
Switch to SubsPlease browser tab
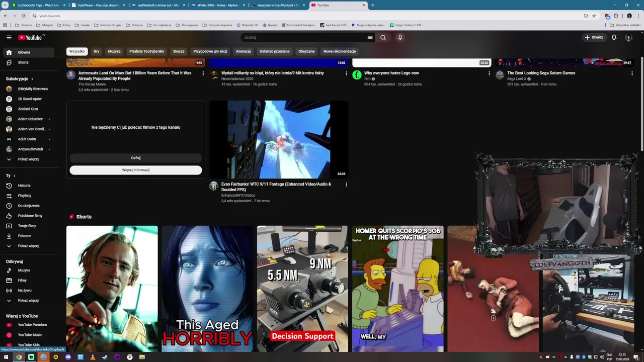(98, 5)
